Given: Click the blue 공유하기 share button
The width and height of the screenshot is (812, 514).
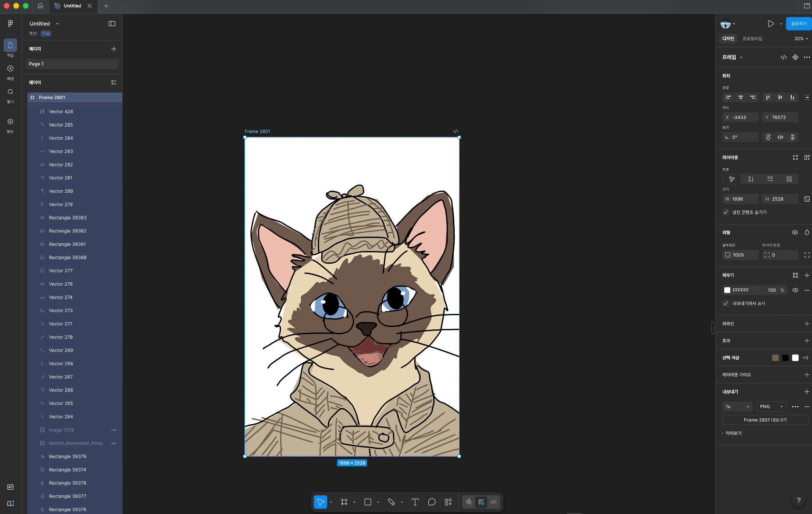Looking at the screenshot, I should 798,24.
